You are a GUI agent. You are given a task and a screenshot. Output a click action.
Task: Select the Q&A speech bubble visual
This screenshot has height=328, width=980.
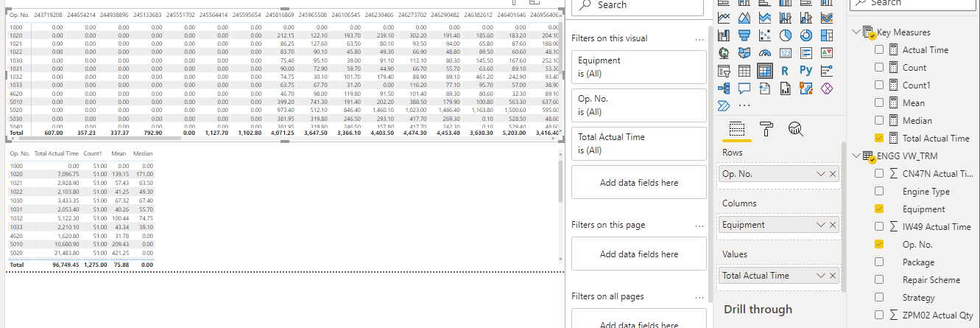click(744, 88)
